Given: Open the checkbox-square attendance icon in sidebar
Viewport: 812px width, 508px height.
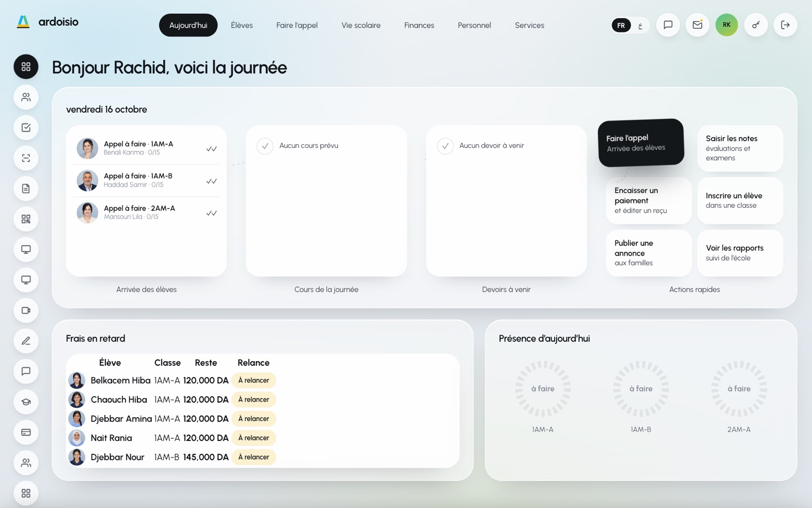Looking at the screenshot, I should pos(26,128).
